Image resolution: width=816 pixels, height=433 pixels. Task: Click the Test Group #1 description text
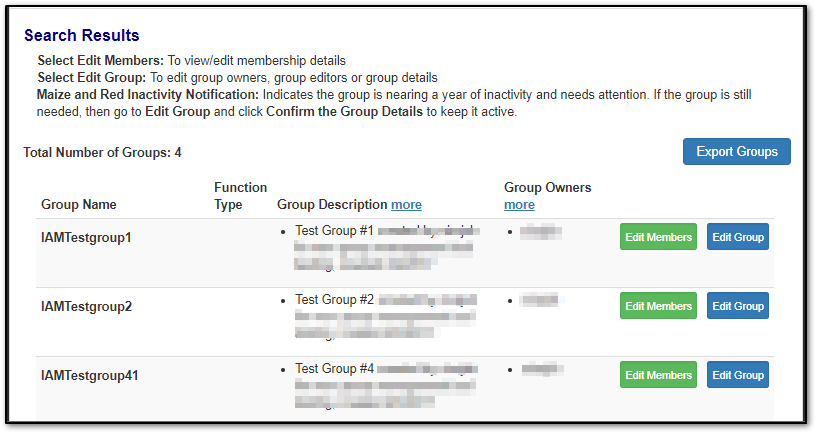coord(334,231)
